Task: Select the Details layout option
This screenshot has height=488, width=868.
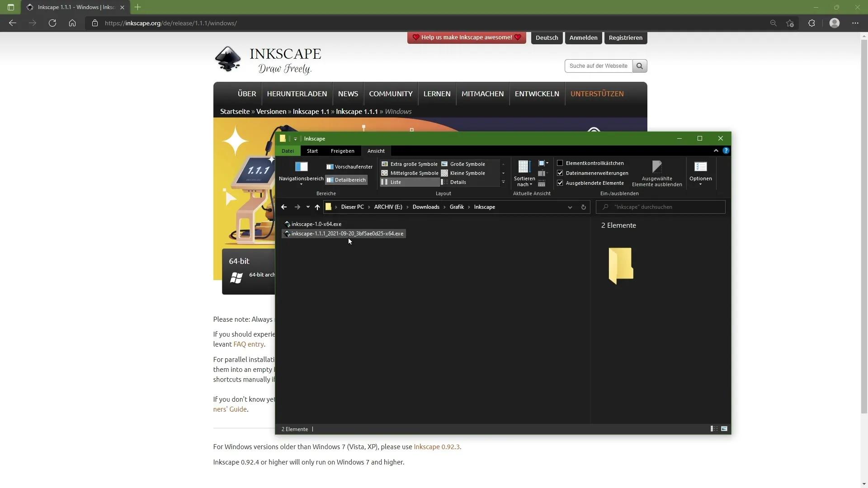Action: (x=454, y=182)
